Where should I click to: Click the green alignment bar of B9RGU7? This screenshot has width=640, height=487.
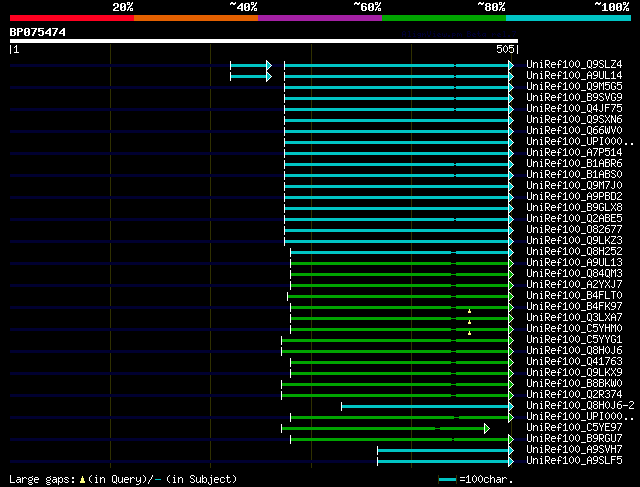click(402, 439)
